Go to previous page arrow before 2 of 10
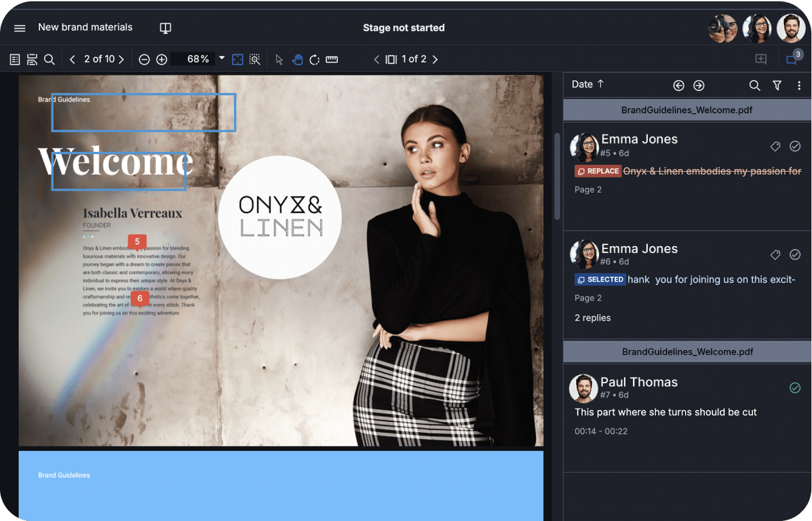Viewport: 812px width, 521px height. pos(73,60)
